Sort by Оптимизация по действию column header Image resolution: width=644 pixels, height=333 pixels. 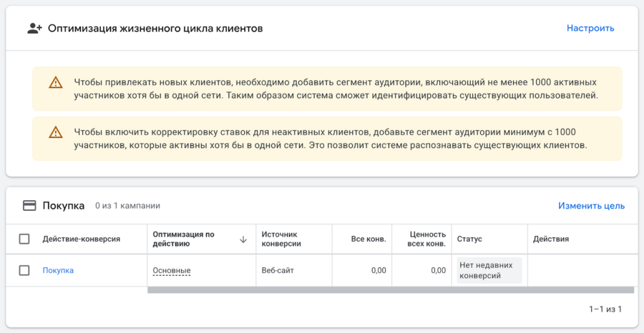pos(184,239)
